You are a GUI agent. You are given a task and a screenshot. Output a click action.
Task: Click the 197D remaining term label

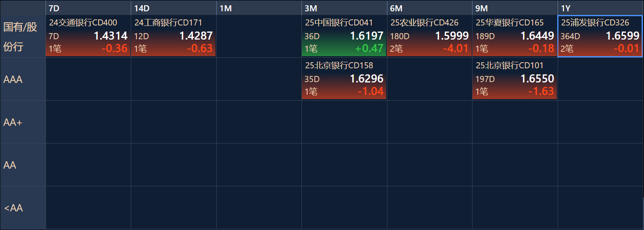pos(485,79)
